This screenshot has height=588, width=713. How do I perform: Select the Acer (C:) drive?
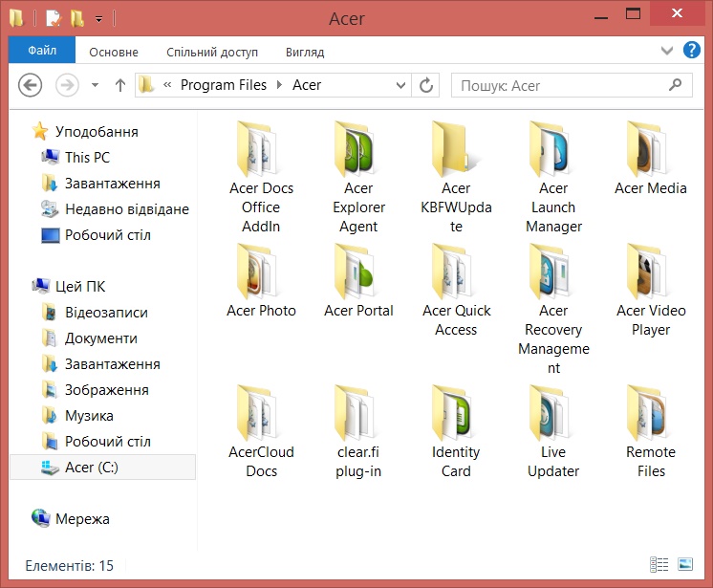click(x=103, y=467)
